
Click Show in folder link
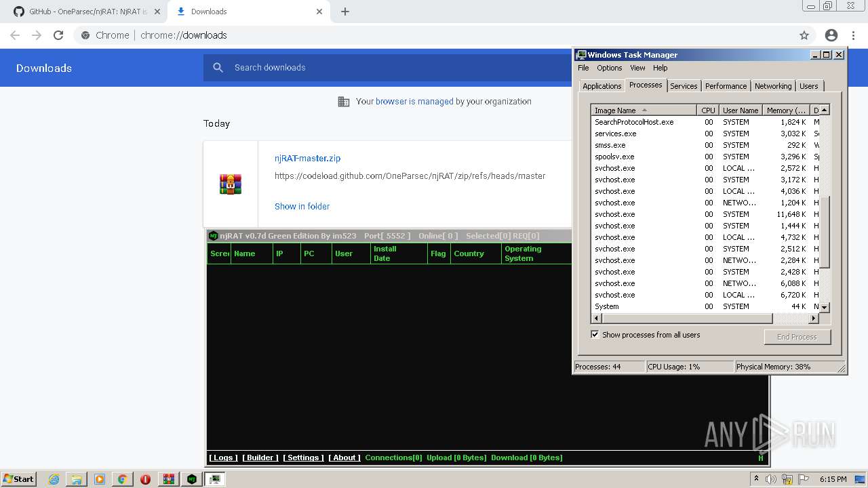pyautogui.click(x=302, y=207)
